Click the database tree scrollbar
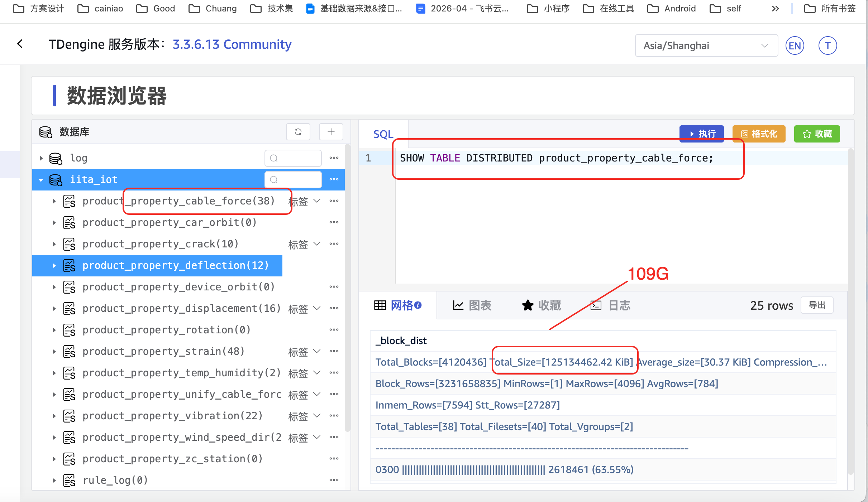 [x=347, y=288]
